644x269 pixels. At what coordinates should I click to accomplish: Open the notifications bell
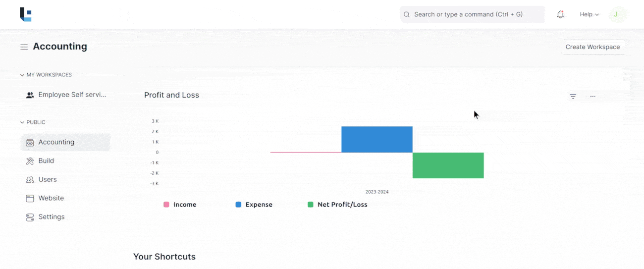coord(560,14)
